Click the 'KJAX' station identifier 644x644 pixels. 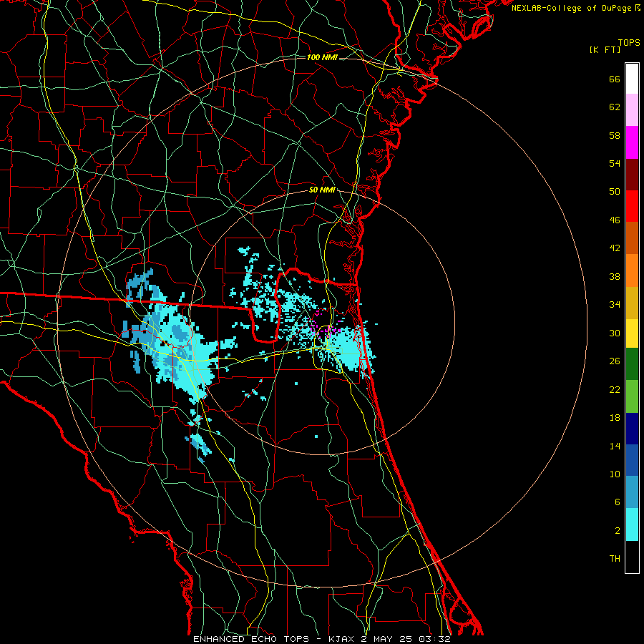342,639
